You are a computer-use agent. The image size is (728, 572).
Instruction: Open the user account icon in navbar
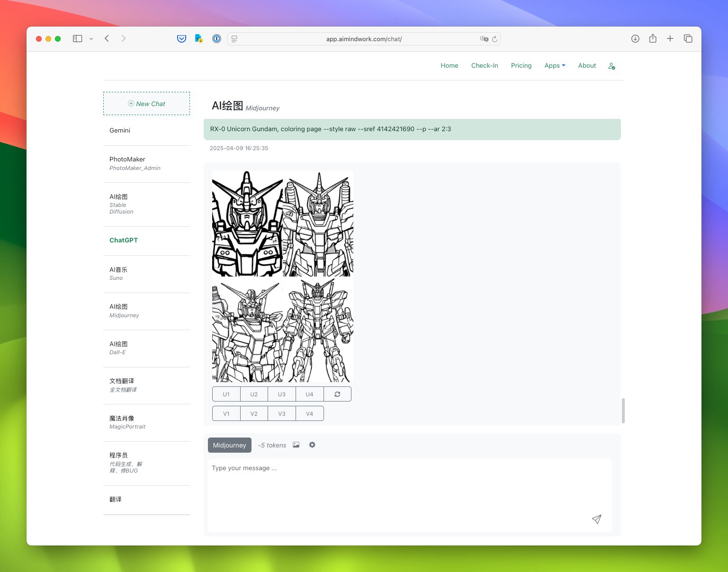click(x=611, y=66)
